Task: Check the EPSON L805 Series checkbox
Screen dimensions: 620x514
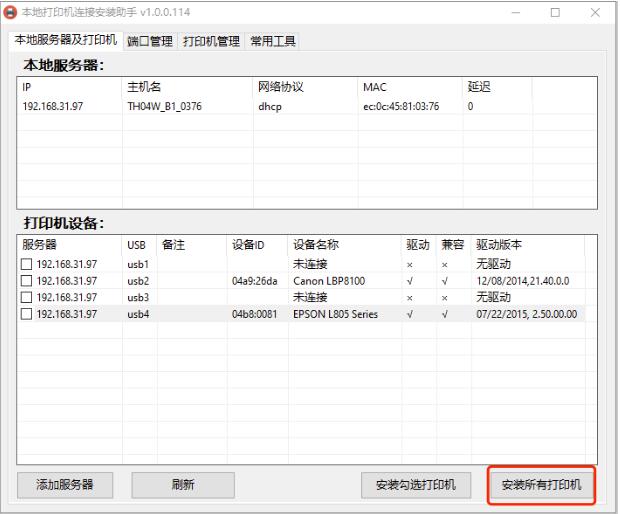Action: coord(27,314)
